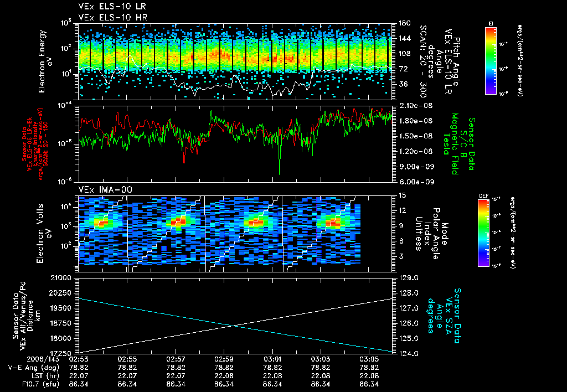This screenshot has height=392, width=567.
Task: Click the "2.10e-08" magnetic field tick
Action: tap(415, 106)
